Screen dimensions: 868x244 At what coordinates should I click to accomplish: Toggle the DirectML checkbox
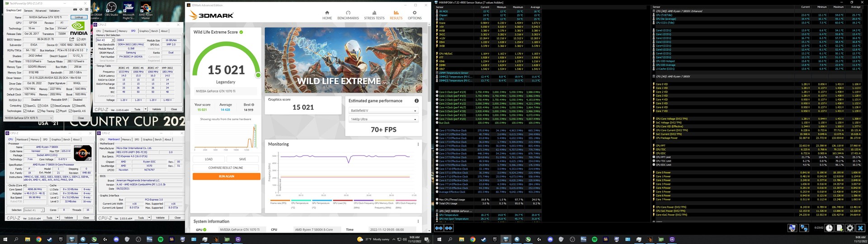coord(74,106)
